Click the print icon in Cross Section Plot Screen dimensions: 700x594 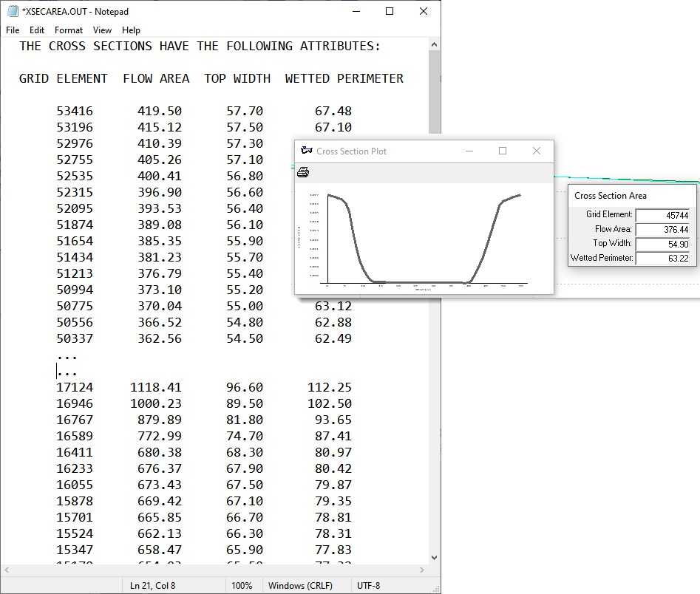tap(303, 173)
